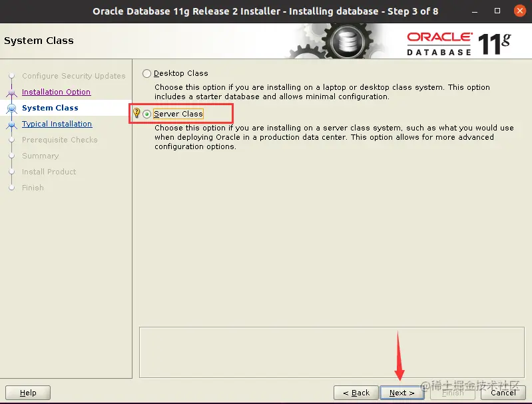Viewport: 532px width, 404px height.
Task: Click the Desktop Class description text
Action: (x=322, y=92)
